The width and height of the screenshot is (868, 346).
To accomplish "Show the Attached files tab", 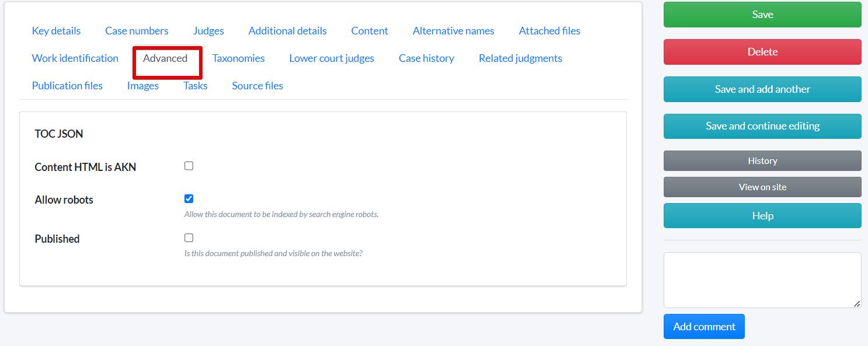I will click(549, 31).
